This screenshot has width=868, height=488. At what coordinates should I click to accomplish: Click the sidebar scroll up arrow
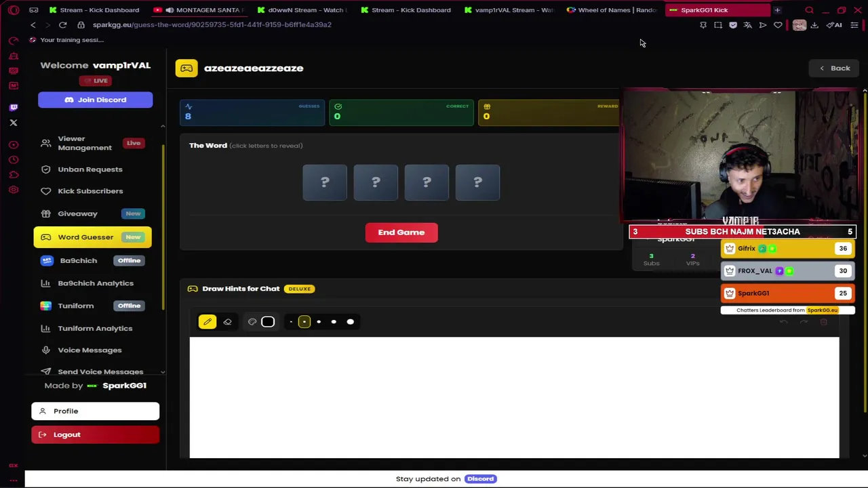pos(163,126)
